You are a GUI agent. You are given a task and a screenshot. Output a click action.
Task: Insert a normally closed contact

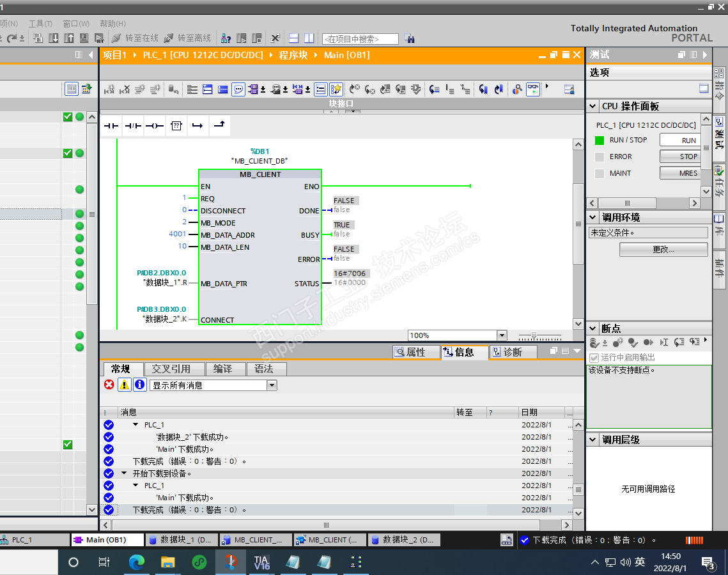pyautogui.click(x=133, y=126)
